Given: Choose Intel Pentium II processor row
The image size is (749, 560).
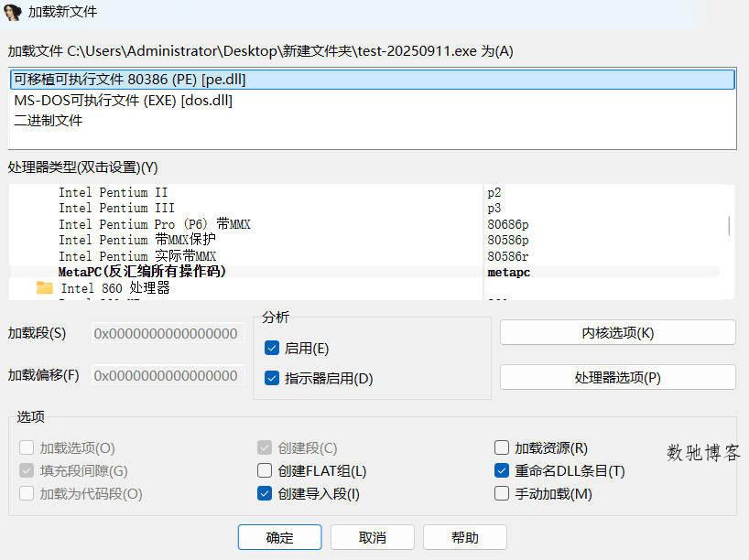Looking at the screenshot, I should [114, 192].
